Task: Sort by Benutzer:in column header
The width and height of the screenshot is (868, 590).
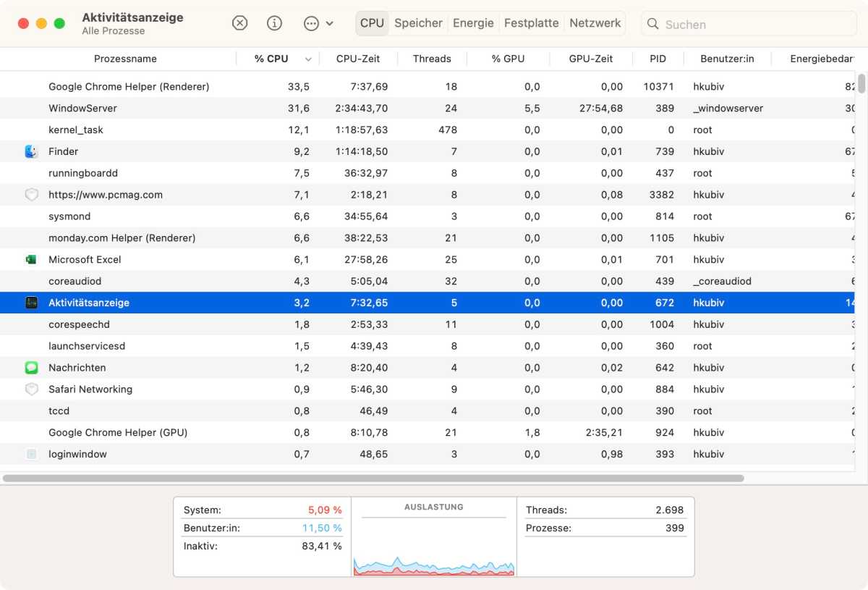Action: pos(727,59)
